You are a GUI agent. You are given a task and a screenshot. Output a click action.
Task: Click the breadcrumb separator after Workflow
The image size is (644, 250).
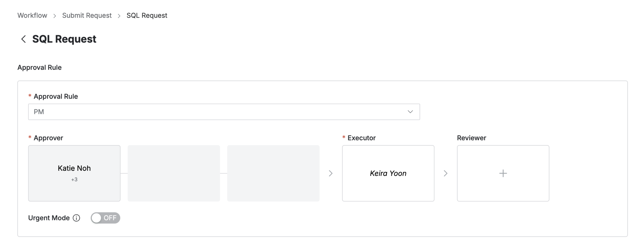[x=54, y=16]
